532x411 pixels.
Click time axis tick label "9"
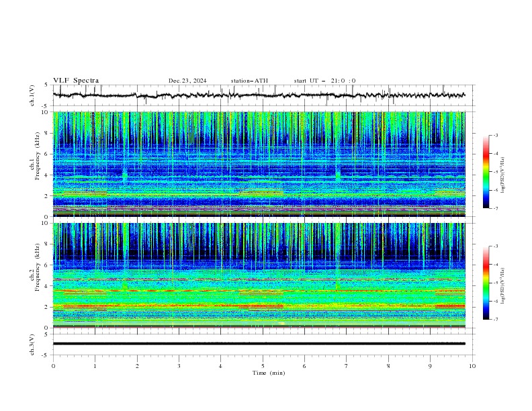430,366
